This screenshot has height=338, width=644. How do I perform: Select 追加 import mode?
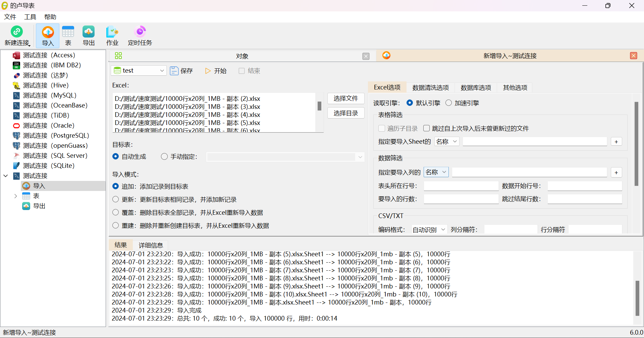pyautogui.click(x=116, y=186)
